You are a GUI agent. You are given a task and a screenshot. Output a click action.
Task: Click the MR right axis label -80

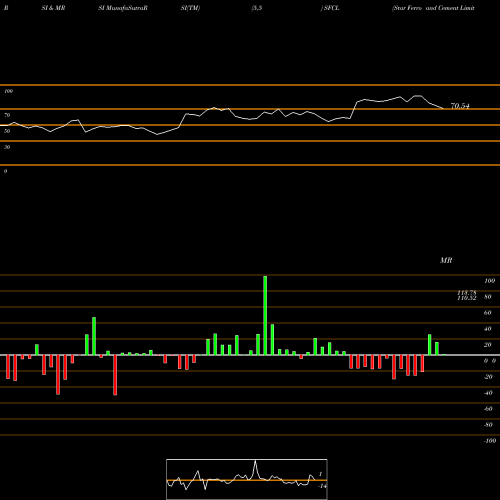point(488,425)
